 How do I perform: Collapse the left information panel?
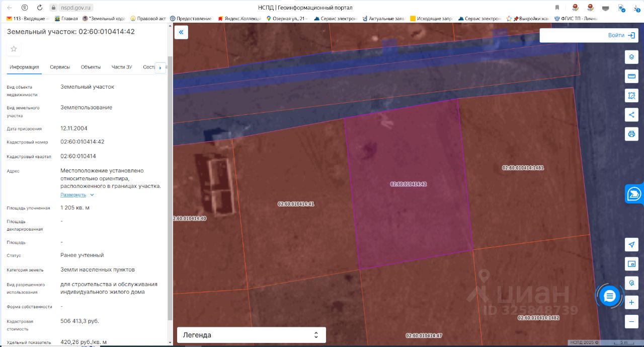tap(181, 32)
